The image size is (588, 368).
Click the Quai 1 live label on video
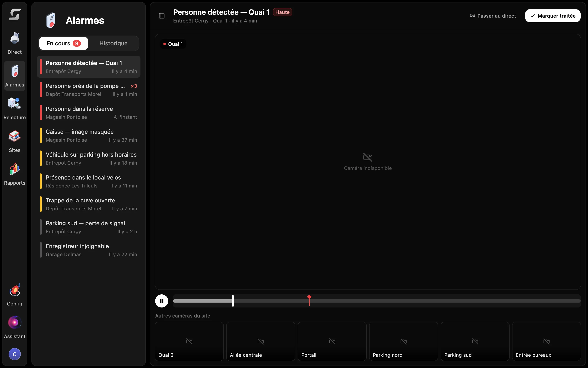[173, 44]
